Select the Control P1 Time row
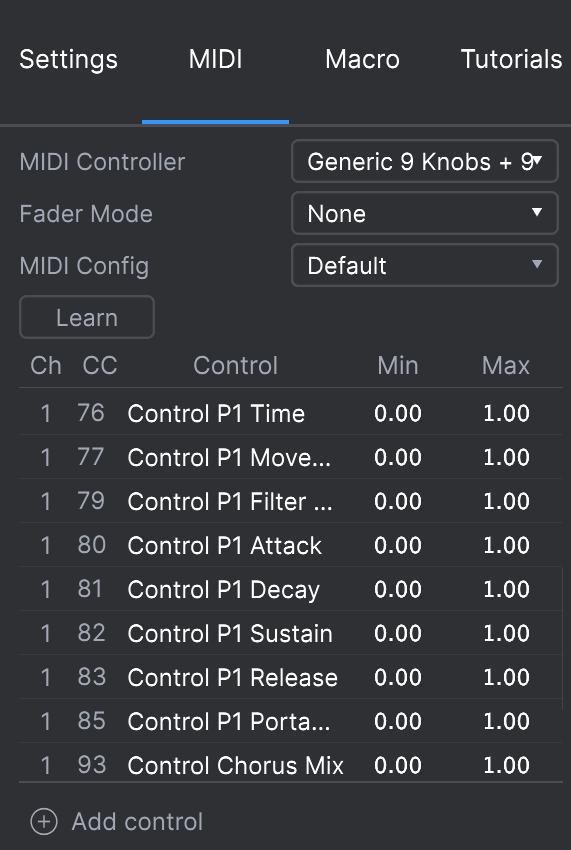This screenshot has height=850, width=571. pos(291,413)
